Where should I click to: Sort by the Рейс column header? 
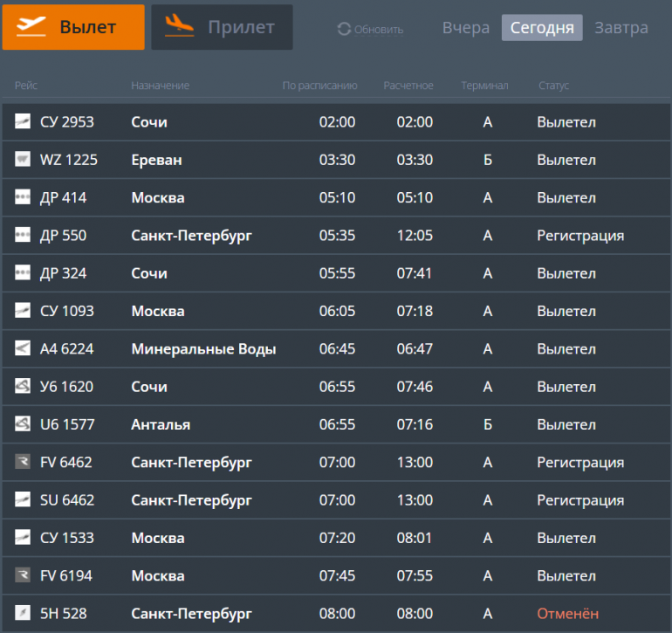pyautogui.click(x=26, y=86)
